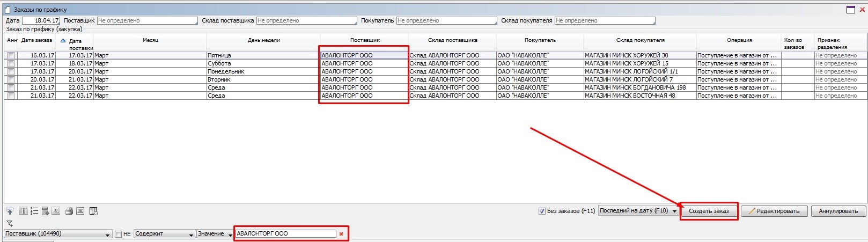Click the Склад покупателя column header
The width and height of the screenshot is (868, 242).
click(x=640, y=40)
